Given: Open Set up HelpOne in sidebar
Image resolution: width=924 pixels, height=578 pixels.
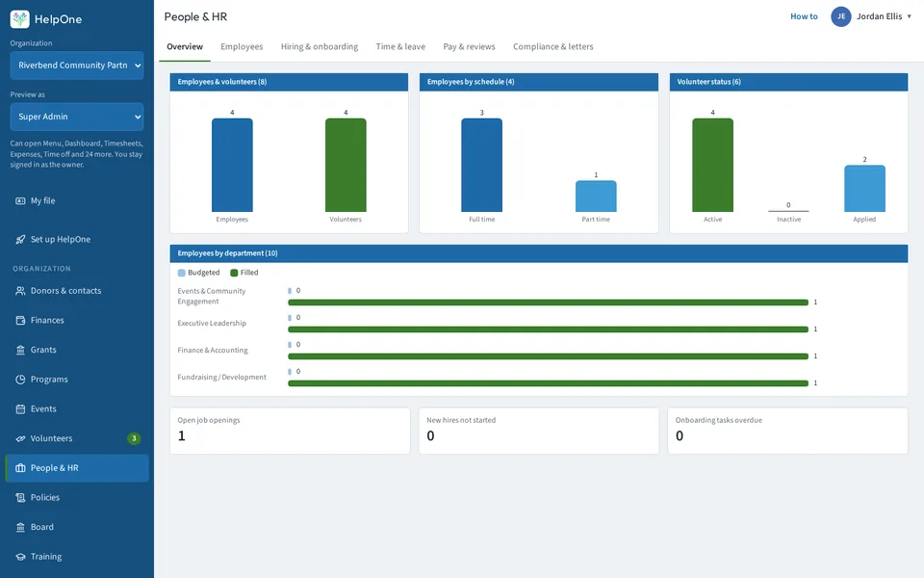Looking at the screenshot, I should 77,239.
